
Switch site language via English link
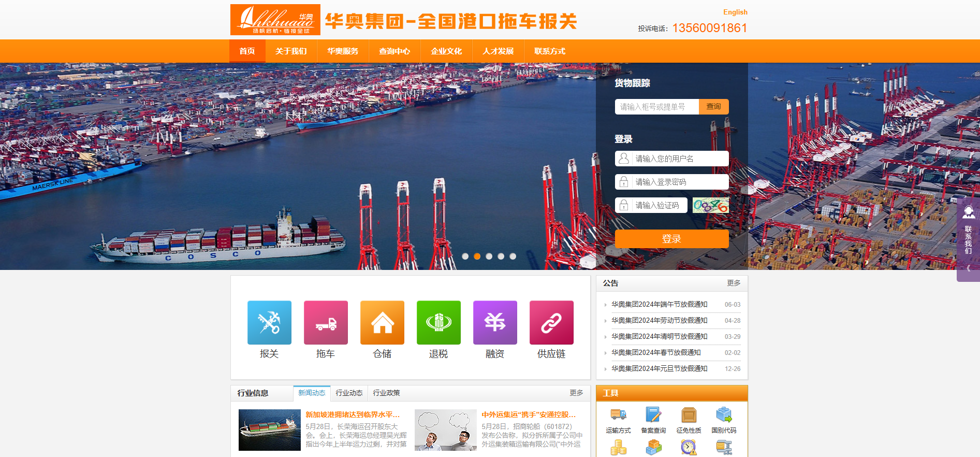click(735, 12)
